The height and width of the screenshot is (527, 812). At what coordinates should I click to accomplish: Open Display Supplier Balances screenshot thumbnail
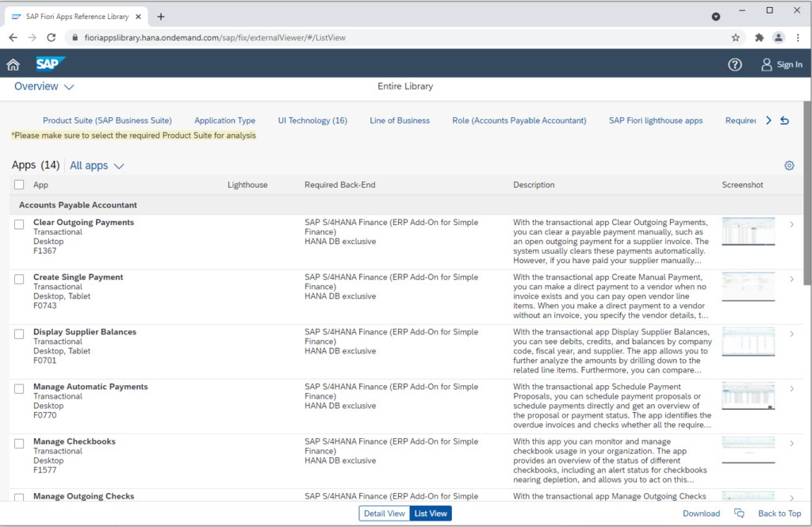click(x=749, y=341)
